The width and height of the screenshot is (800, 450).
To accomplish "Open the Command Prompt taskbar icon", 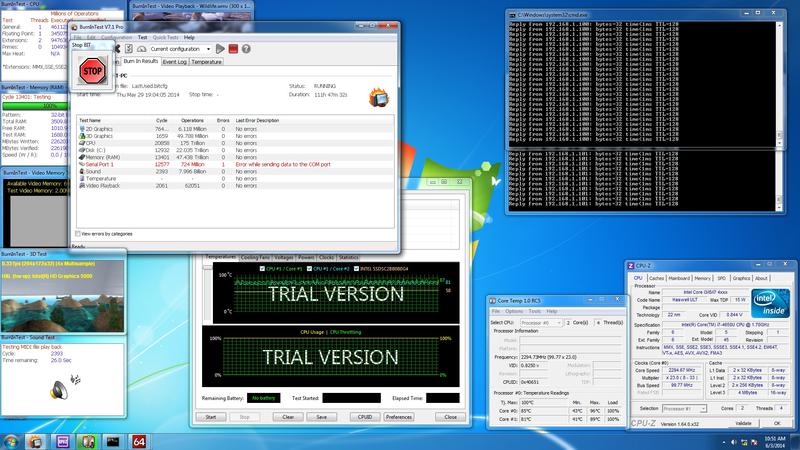I will (113, 441).
